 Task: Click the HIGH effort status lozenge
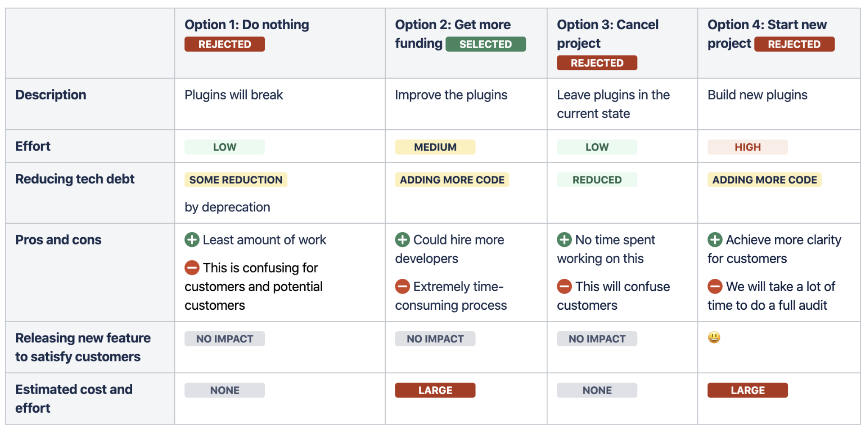pos(747,147)
